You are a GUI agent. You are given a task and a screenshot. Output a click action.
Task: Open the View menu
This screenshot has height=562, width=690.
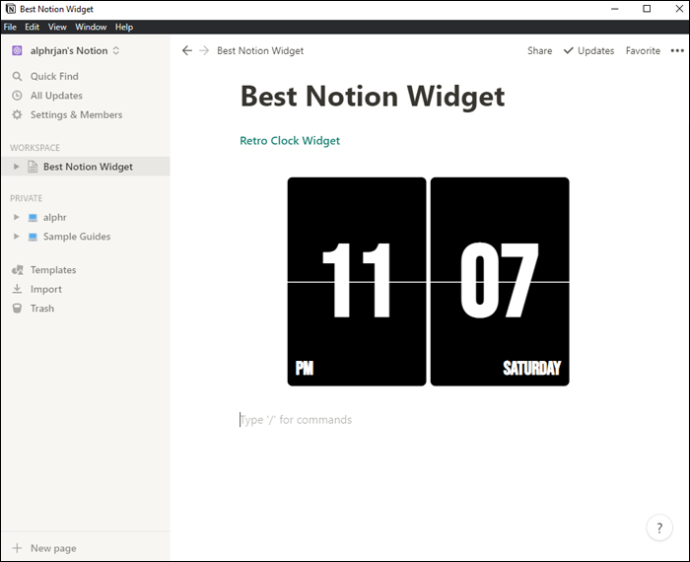(57, 27)
